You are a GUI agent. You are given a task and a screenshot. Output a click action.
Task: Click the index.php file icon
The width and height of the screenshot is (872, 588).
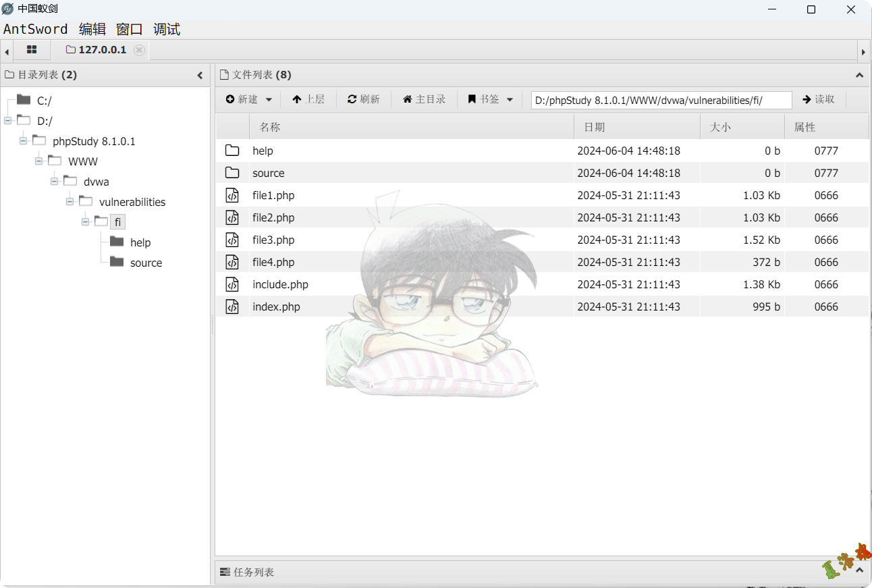[x=232, y=306]
